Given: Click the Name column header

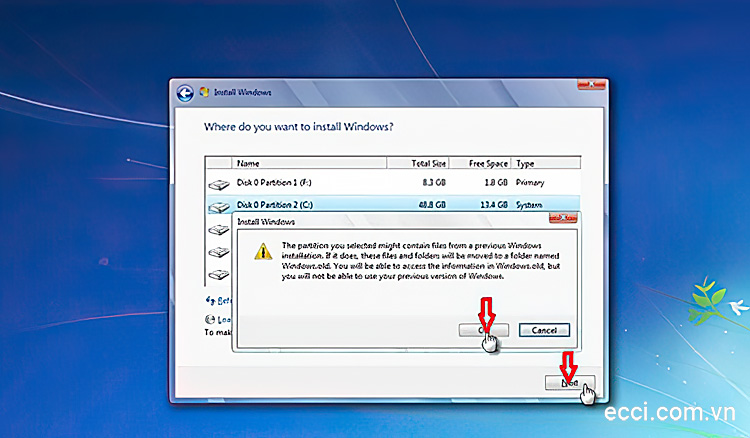Looking at the screenshot, I should pyautogui.click(x=309, y=164).
